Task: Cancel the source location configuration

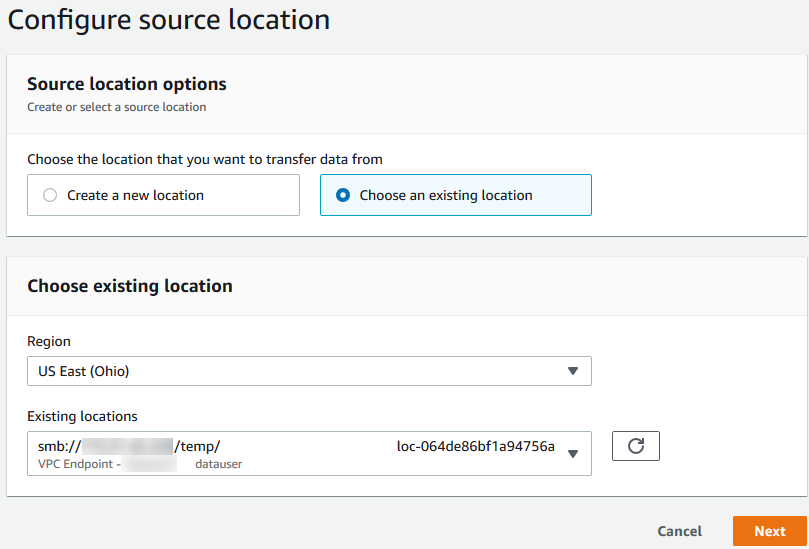Action: [x=679, y=531]
